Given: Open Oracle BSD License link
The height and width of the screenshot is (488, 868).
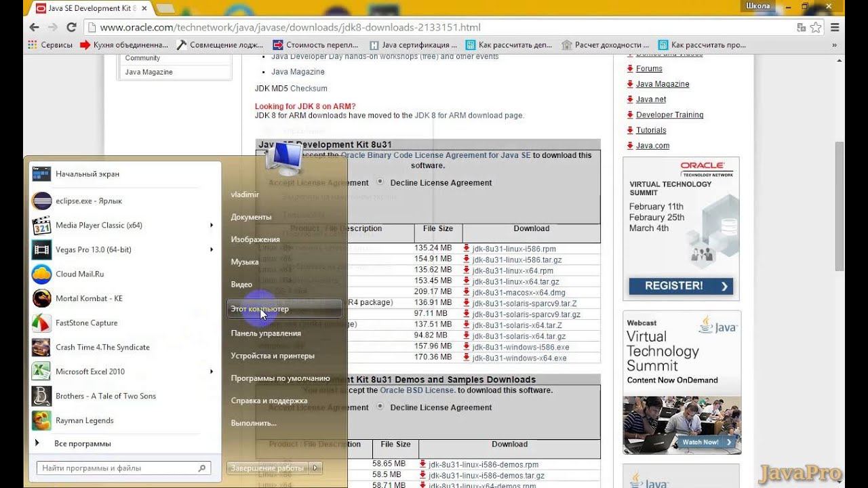Looking at the screenshot, I should (418, 390).
